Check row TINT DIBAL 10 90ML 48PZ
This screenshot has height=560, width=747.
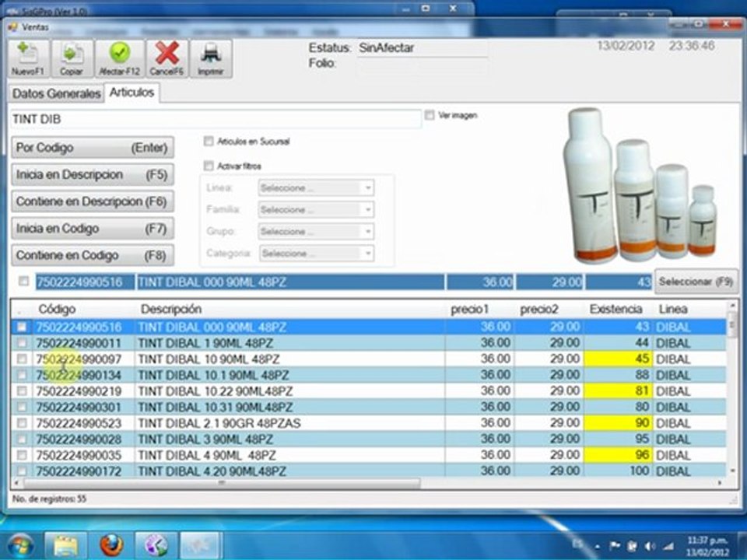(22, 359)
